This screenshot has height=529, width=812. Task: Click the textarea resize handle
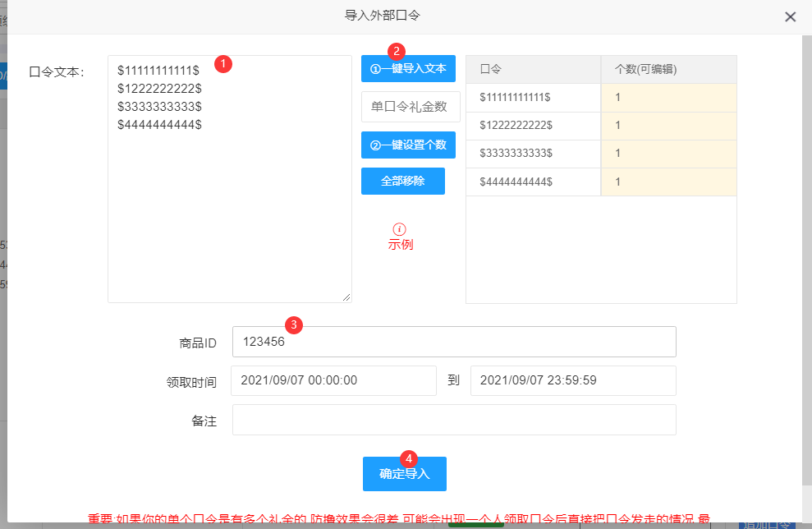pos(346,297)
